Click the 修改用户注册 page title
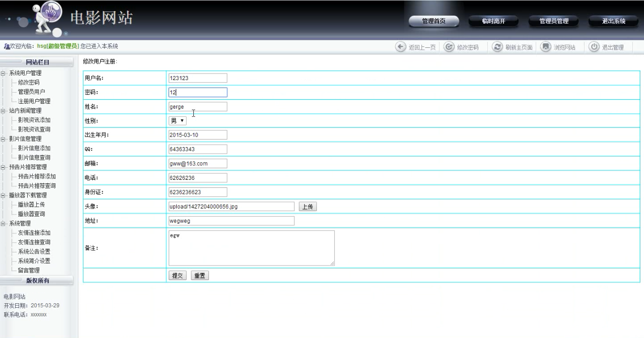This screenshot has height=338, width=644. 100,62
